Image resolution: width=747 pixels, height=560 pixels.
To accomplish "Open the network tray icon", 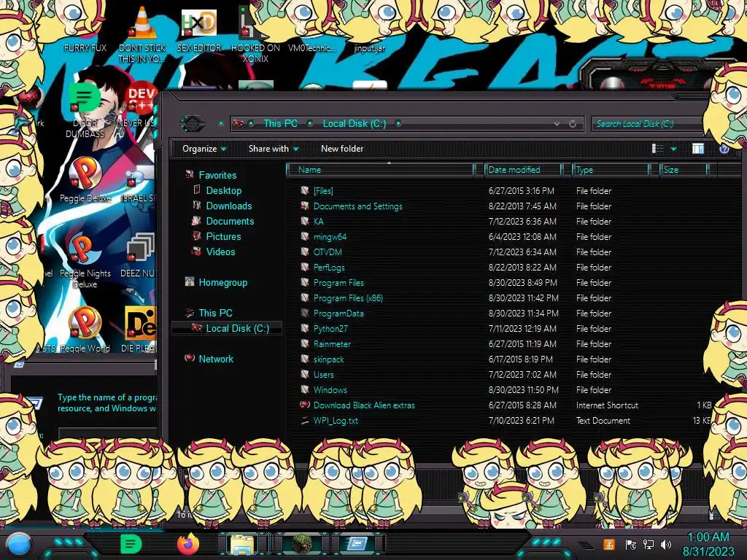I will pos(649,545).
